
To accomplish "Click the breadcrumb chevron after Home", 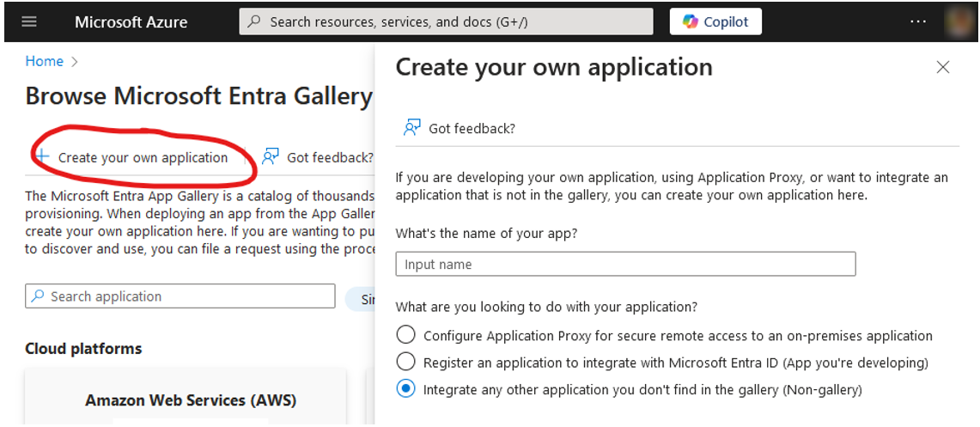I will 75,62.
